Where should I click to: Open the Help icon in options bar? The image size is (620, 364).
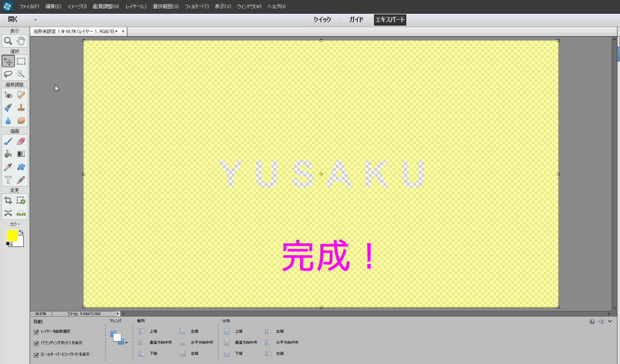(592, 322)
